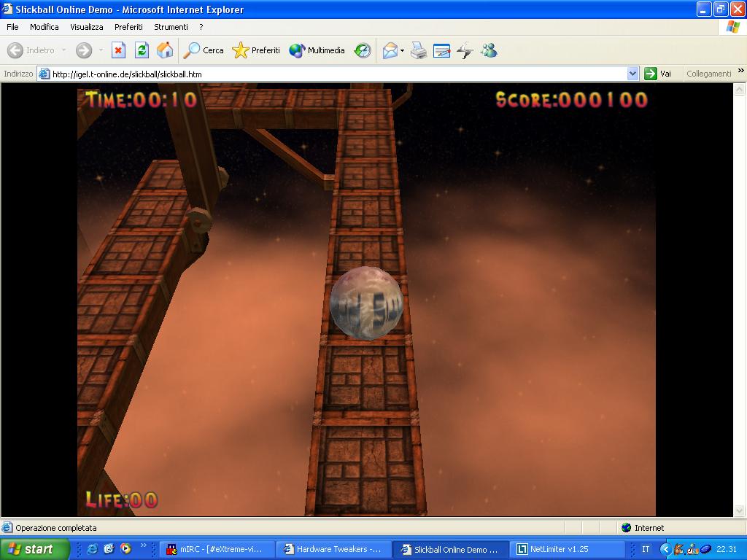Click the Vai go button
The height and width of the screenshot is (560, 747).
[658, 74]
